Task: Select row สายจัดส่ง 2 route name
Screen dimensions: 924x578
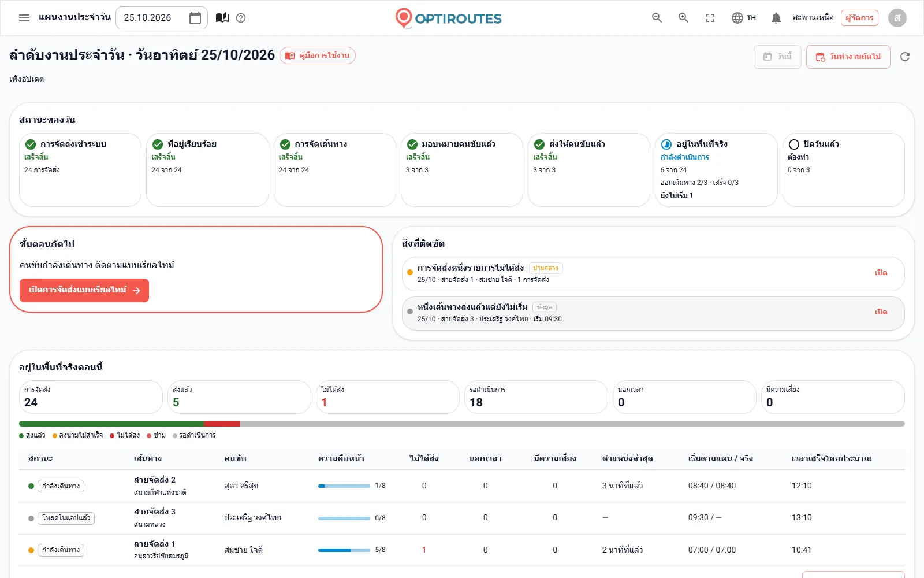Action: (154, 480)
